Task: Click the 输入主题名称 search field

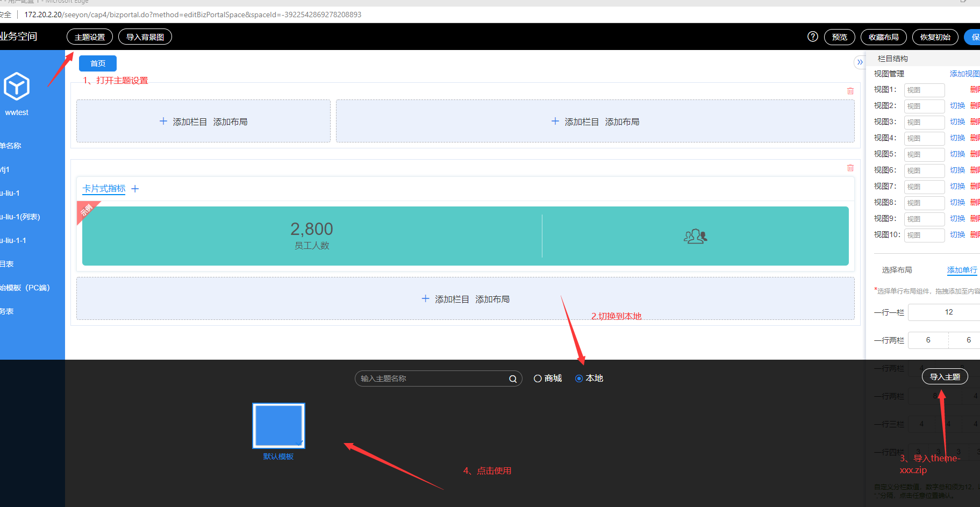Action: coord(430,379)
